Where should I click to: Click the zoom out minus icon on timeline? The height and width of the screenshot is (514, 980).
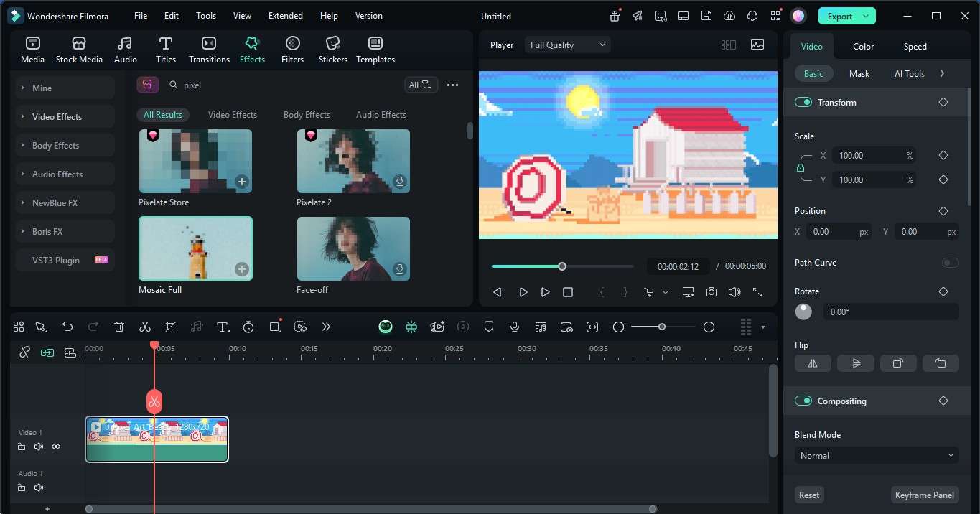tap(618, 327)
